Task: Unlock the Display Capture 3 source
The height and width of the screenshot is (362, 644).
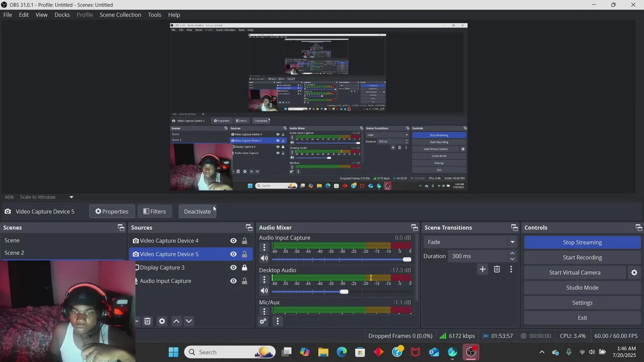Action: [245, 267]
